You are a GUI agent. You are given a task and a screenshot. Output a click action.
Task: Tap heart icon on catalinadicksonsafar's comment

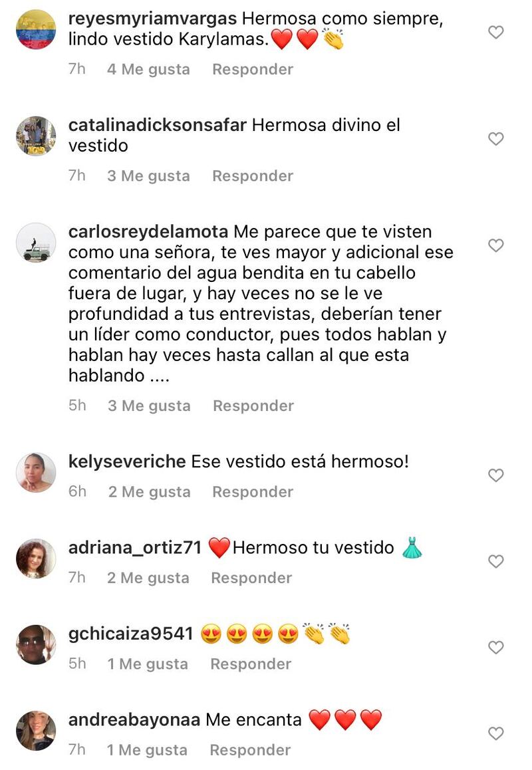[x=495, y=139]
